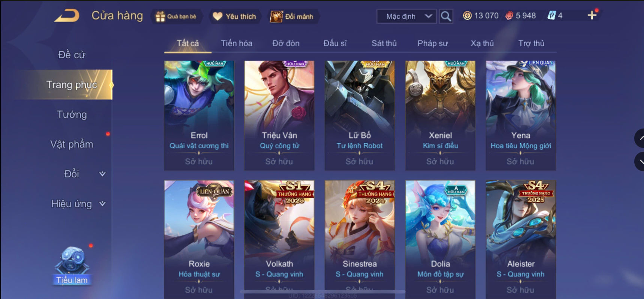This screenshot has width=644, height=299.
Task: Open the Mặc định sort dropdown
Action: click(406, 16)
